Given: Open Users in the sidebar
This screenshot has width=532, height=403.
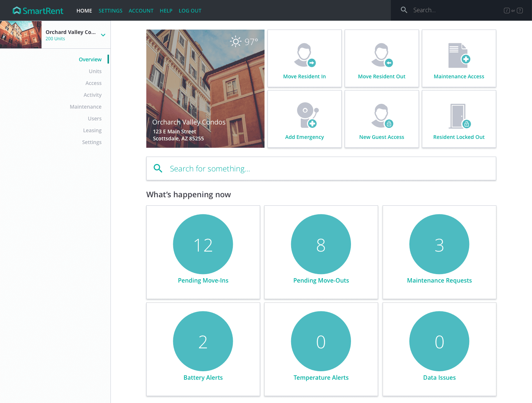Looking at the screenshot, I should (x=95, y=119).
